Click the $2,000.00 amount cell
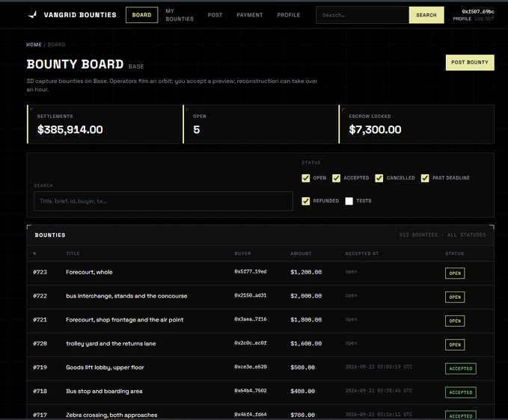This screenshot has height=420, width=508. coord(306,296)
